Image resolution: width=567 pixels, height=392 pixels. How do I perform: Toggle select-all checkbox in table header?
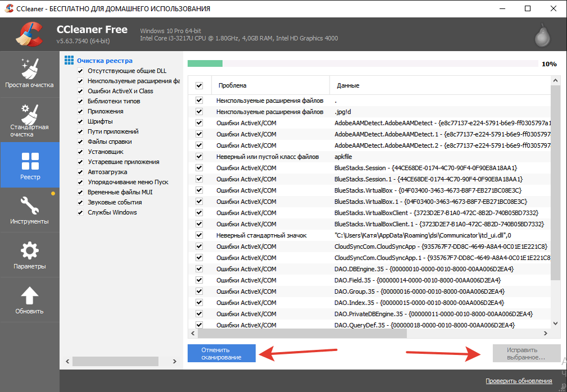[x=199, y=85]
